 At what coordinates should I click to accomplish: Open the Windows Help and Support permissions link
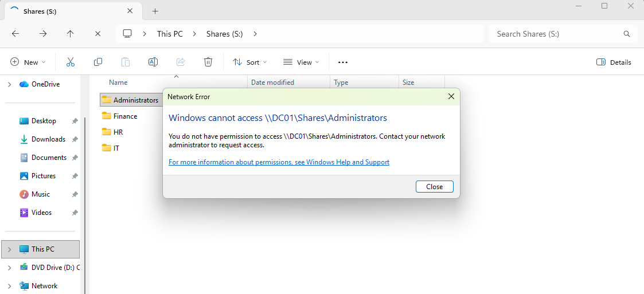(279, 162)
